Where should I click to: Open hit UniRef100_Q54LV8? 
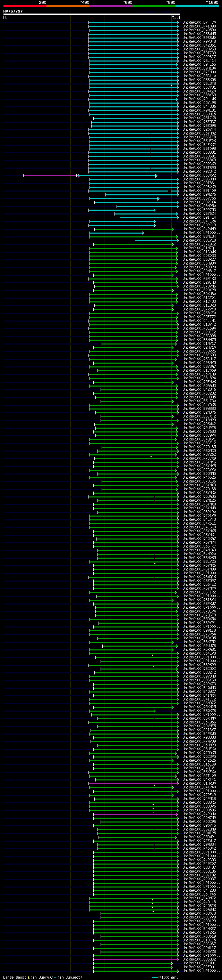coord(199,653)
